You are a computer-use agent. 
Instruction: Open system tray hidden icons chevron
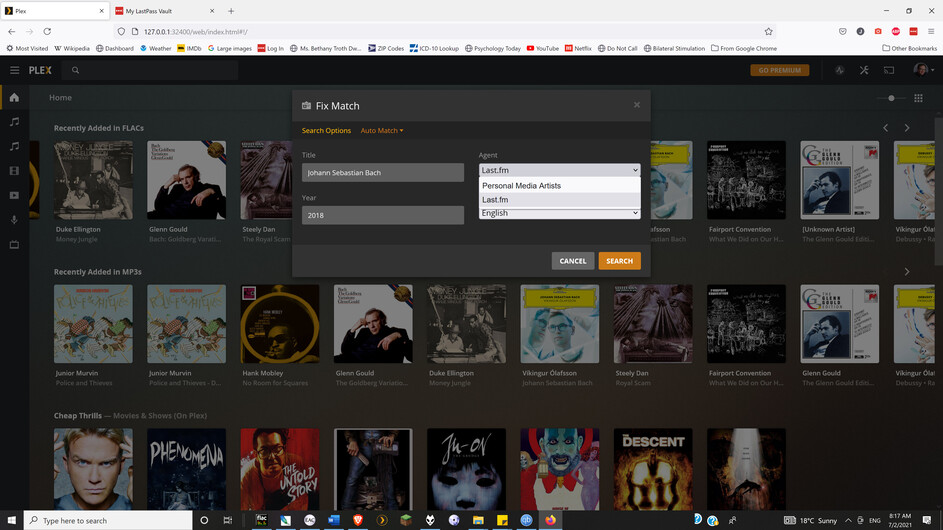tap(848, 520)
